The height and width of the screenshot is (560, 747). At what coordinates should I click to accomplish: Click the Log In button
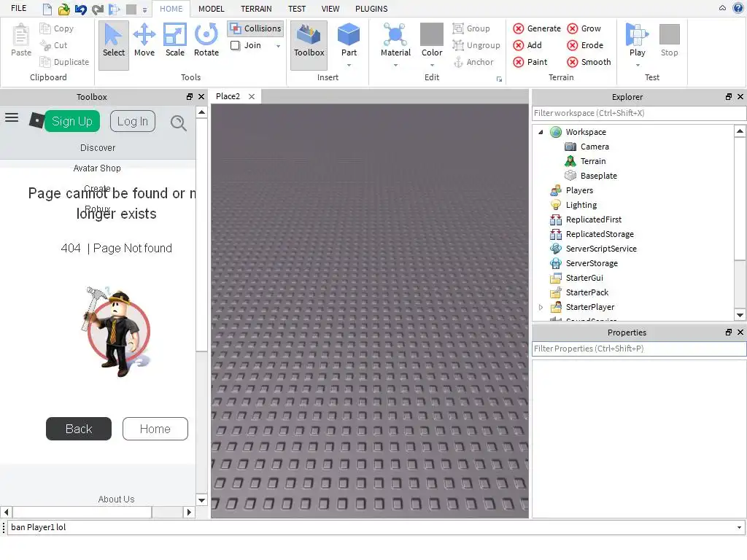pyautogui.click(x=133, y=122)
